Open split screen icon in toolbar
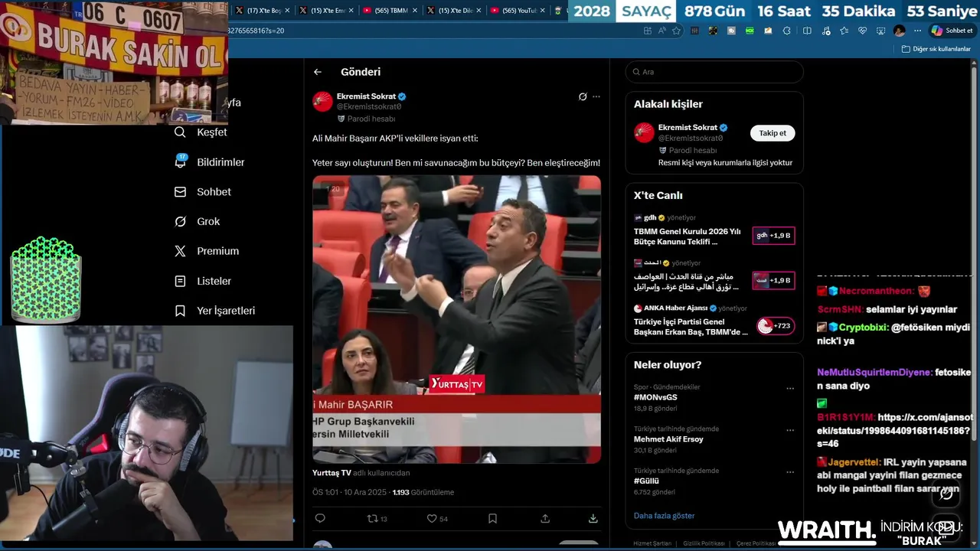Image resolution: width=980 pixels, height=551 pixels. point(807,31)
